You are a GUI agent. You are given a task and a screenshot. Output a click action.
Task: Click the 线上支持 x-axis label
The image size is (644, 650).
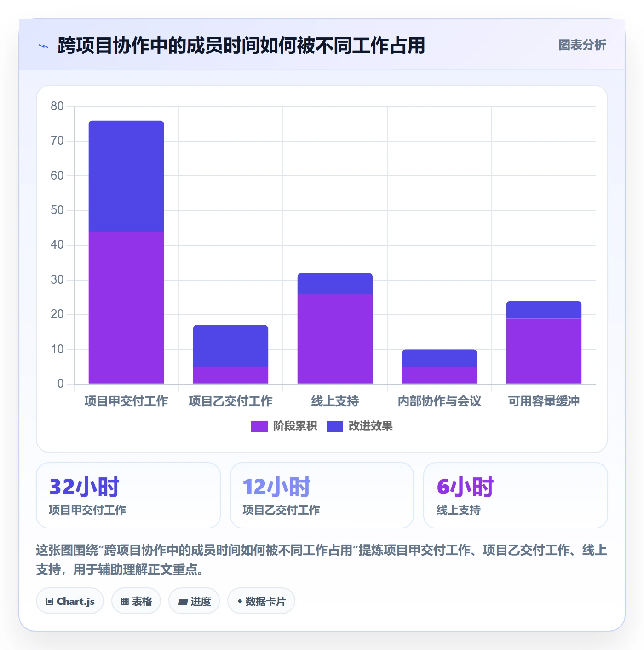tap(335, 401)
